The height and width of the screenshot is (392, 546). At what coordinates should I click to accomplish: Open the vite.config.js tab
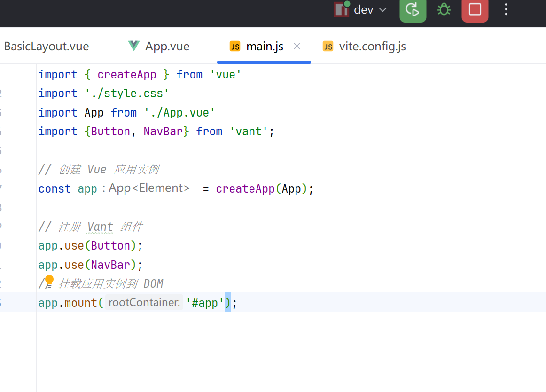coord(372,47)
